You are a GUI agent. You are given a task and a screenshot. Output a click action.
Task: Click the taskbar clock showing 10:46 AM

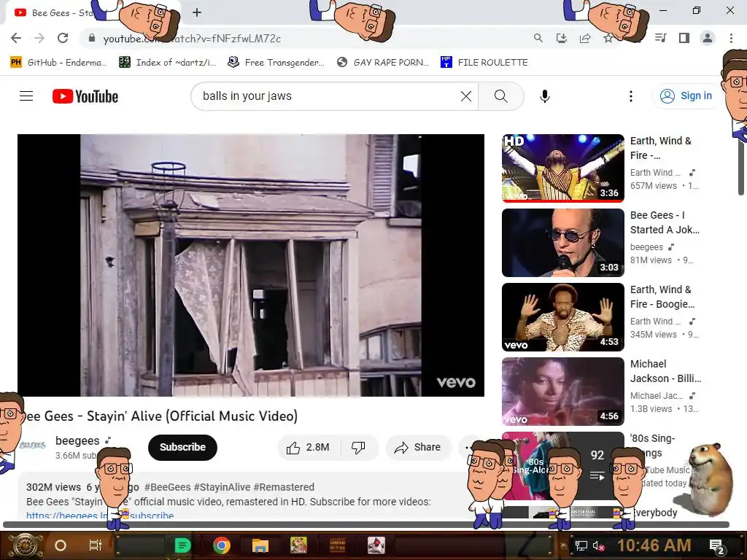[x=654, y=545]
